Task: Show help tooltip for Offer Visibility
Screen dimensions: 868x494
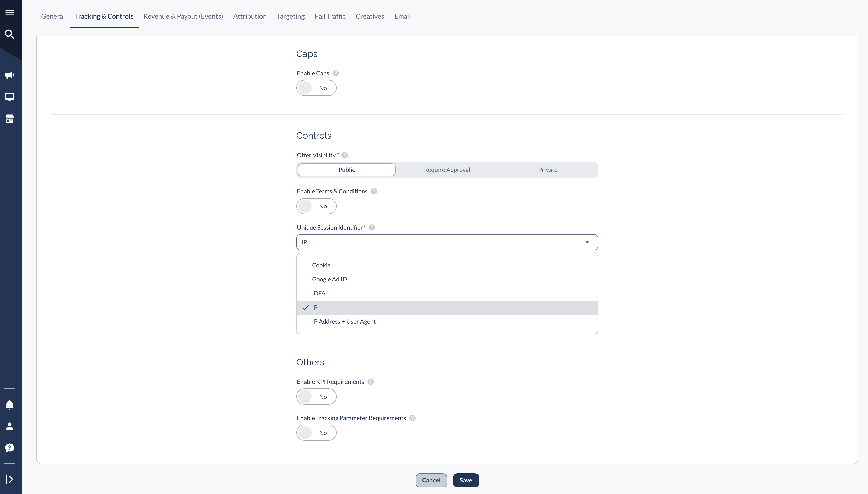Action: point(344,155)
